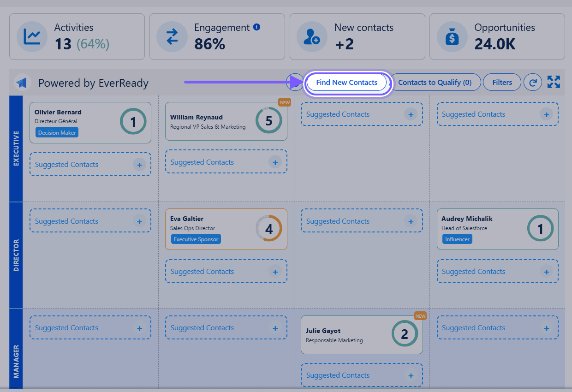The height and width of the screenshot is (392, 572).
Task: Click the Decision Maker tag on Olivier Bernard
Action: click(57, 132)
